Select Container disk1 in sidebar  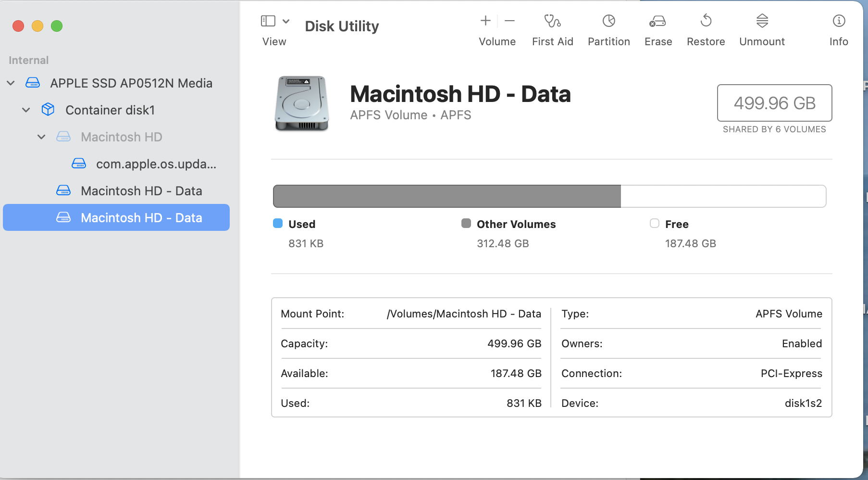pos(110,110)
